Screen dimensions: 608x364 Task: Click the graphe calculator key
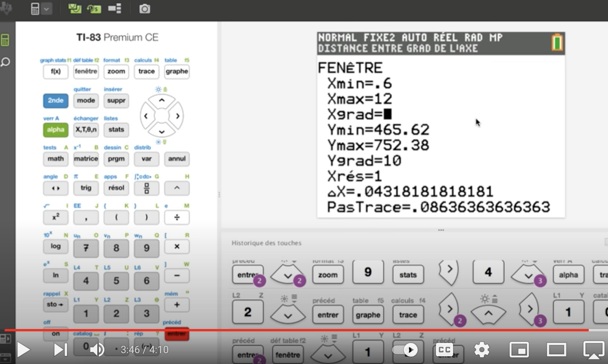(x=177, y=72)
